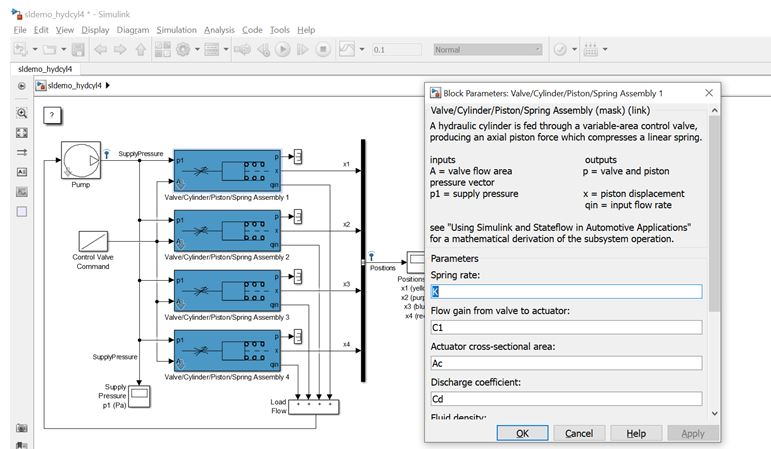This screenshot has width=771, height=449.
Task: Open the Simulation Data Inspector icon
Action: tap(347, 49)
